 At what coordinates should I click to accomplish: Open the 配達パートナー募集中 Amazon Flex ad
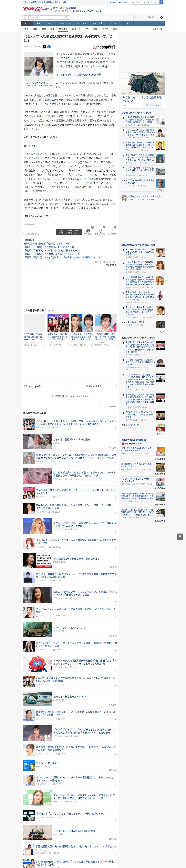(48, 763)
